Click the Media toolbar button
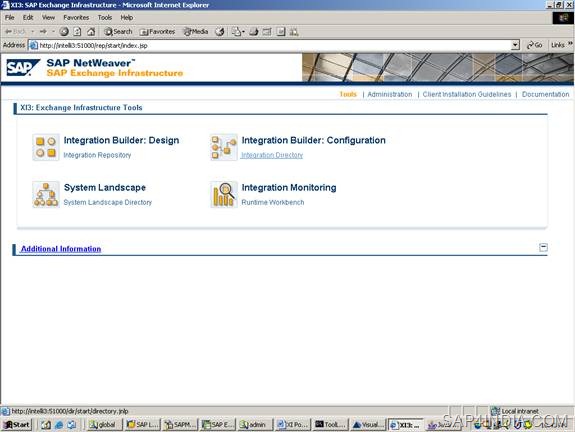Viewport: 575px width, 432px height. pyautogui.click(x=195, y=32)
